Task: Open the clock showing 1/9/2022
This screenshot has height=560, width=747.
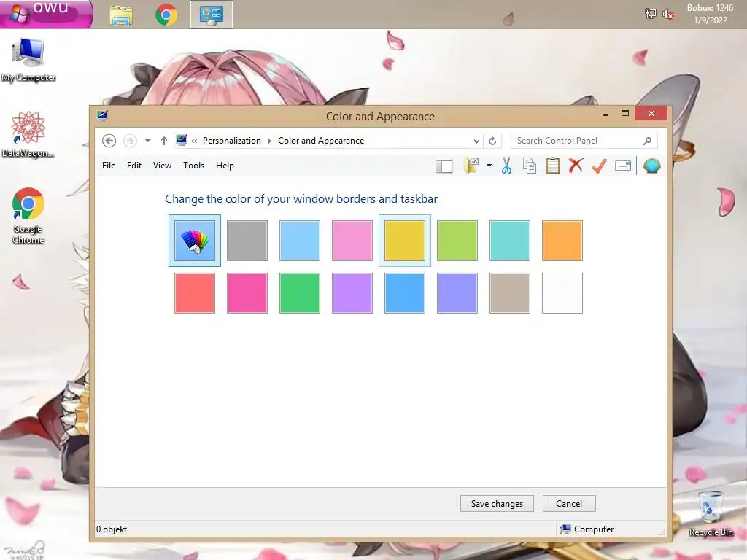Action: pos(710,15)
